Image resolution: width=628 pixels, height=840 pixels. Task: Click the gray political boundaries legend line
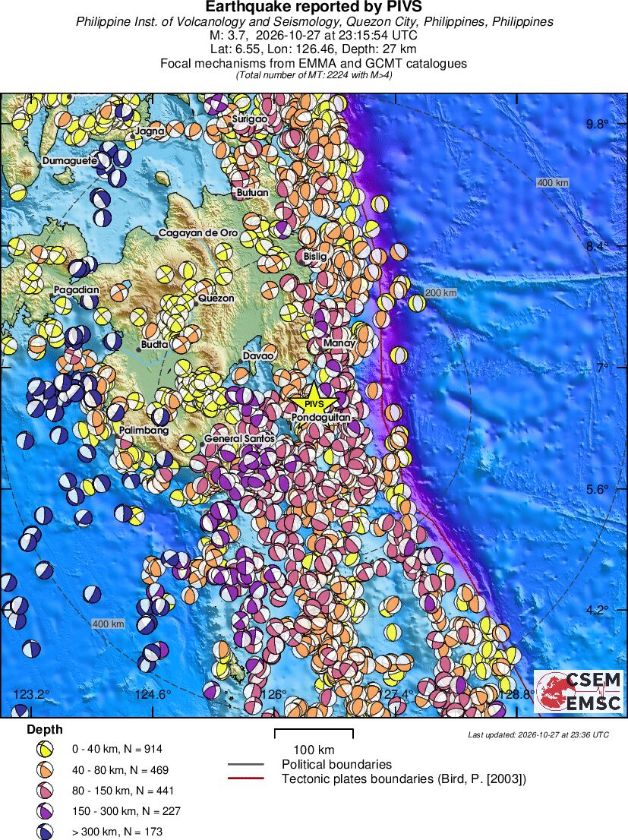click(x=246, y=765)
